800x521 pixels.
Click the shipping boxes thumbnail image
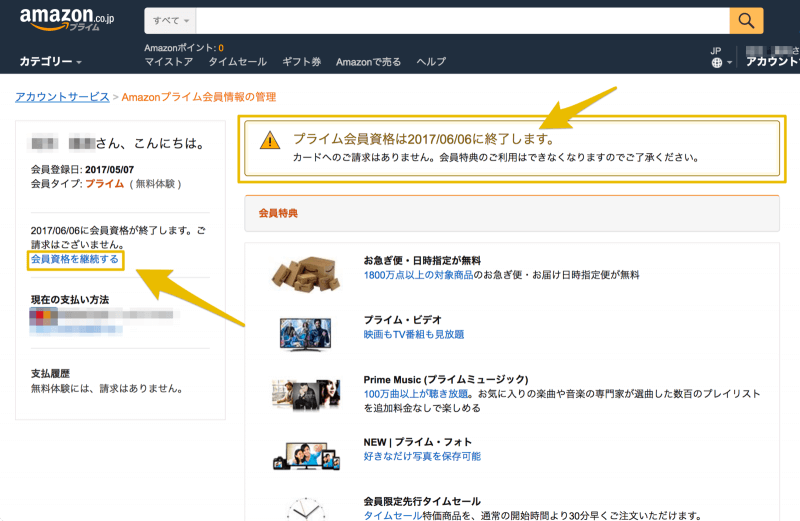pyautogui.click(x=306, y=274)
